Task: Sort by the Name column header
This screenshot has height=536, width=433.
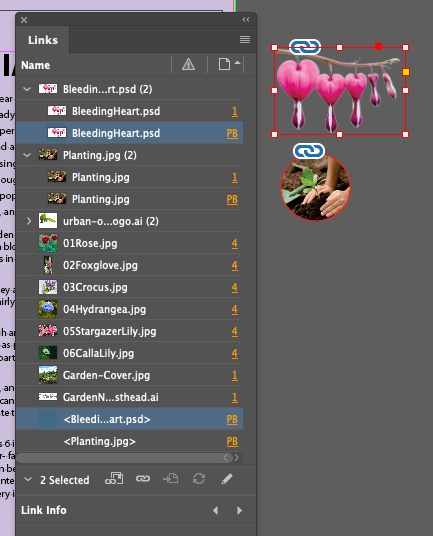Action: [36, 65]
